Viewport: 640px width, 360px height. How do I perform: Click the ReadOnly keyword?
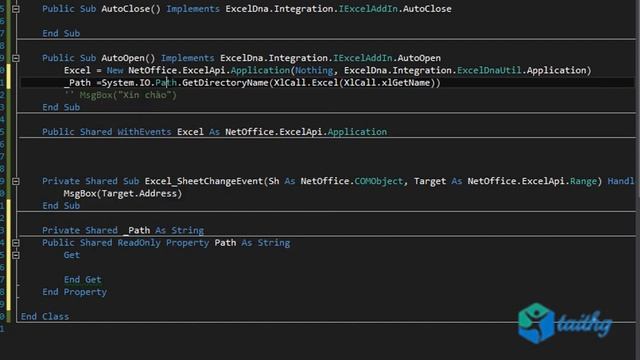[x=139, y=243]
